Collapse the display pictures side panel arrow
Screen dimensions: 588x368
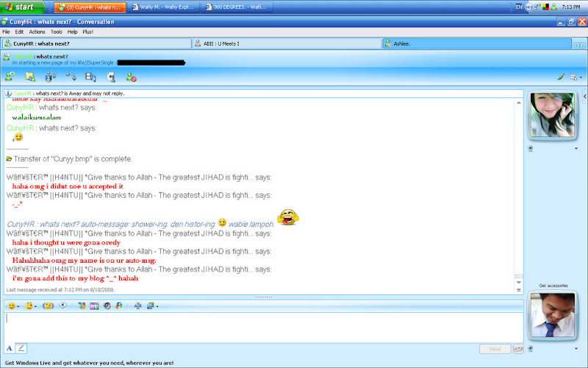pyautogui.click(x=585, y=96)
